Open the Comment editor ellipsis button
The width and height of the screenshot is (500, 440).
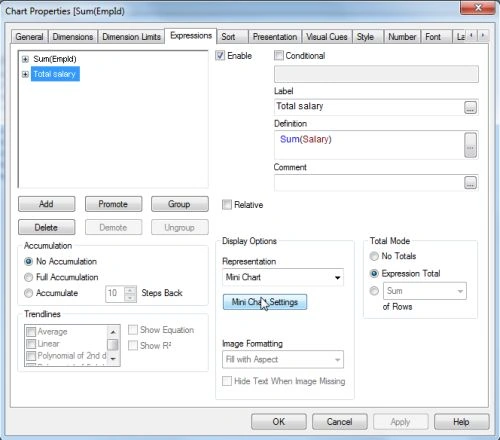point(470,183)
